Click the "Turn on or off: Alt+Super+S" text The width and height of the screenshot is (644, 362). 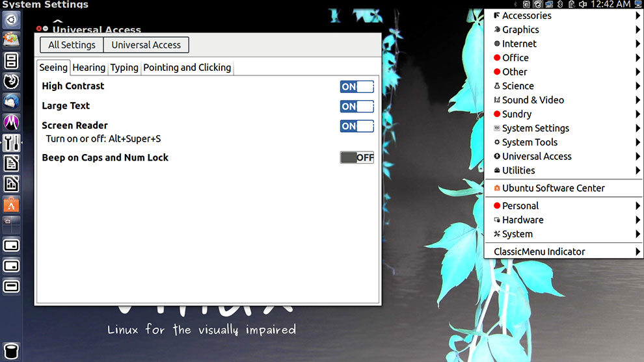(103, 138)
